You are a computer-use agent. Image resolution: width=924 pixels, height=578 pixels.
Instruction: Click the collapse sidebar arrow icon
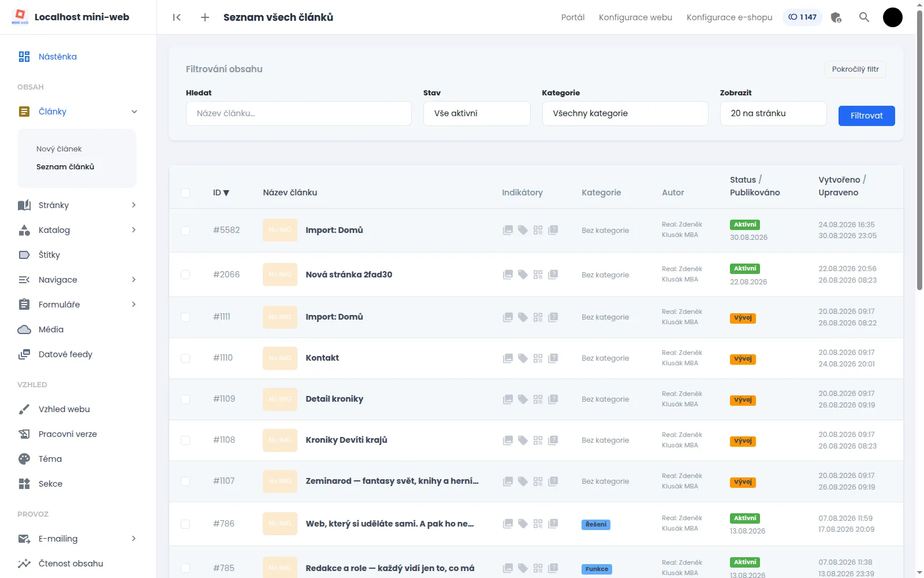tap(177, 17)
